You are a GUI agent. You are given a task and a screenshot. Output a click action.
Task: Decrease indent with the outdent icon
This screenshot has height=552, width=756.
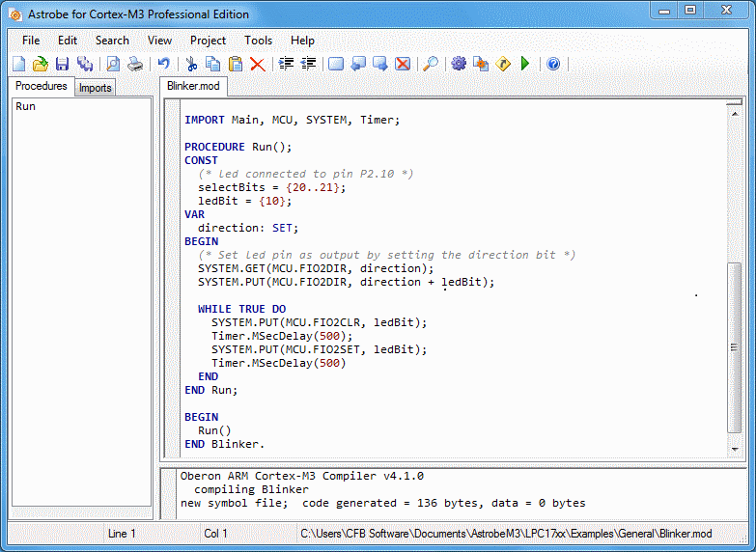tap(309, 64)
